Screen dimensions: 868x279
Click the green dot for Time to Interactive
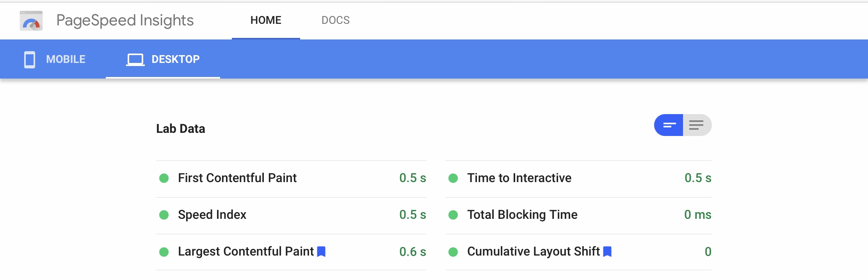[453, 178]
